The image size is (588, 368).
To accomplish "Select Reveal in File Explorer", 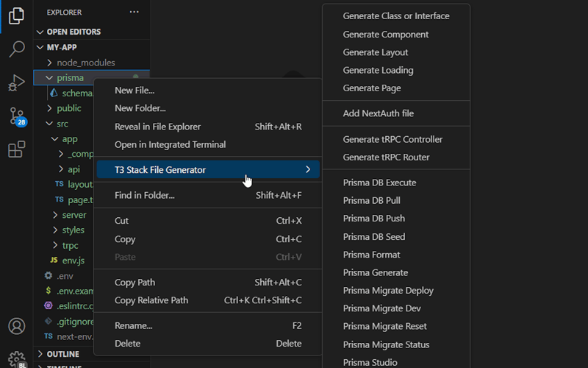I will tap(208, 127).
